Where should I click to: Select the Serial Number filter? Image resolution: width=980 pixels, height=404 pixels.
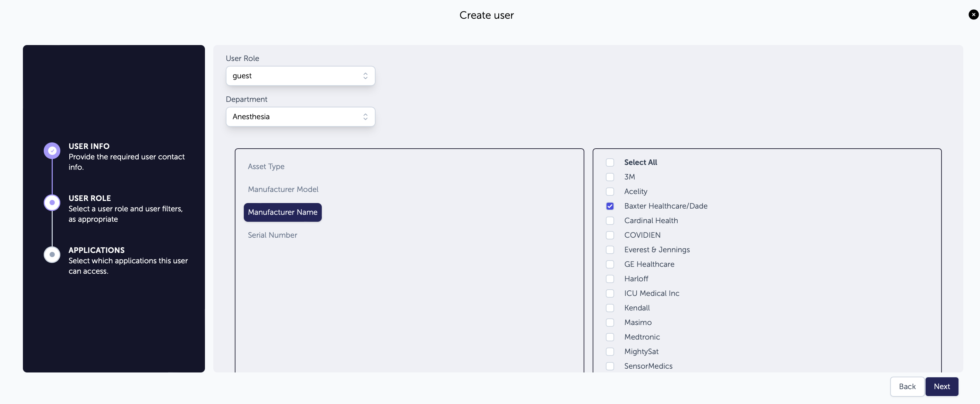coord(272,235)
